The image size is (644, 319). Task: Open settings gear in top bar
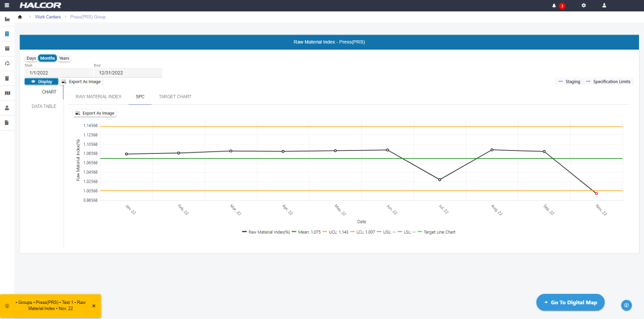click(584, 6)
